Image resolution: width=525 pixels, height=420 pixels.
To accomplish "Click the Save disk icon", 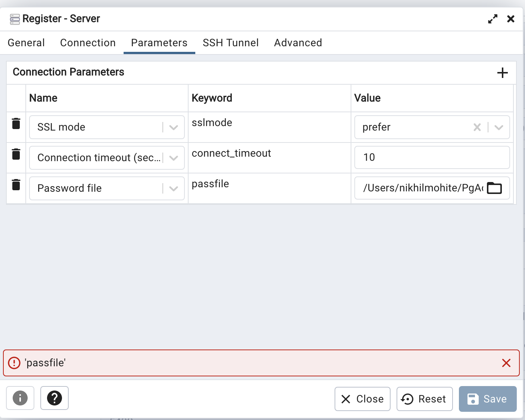I will point(473,399).
